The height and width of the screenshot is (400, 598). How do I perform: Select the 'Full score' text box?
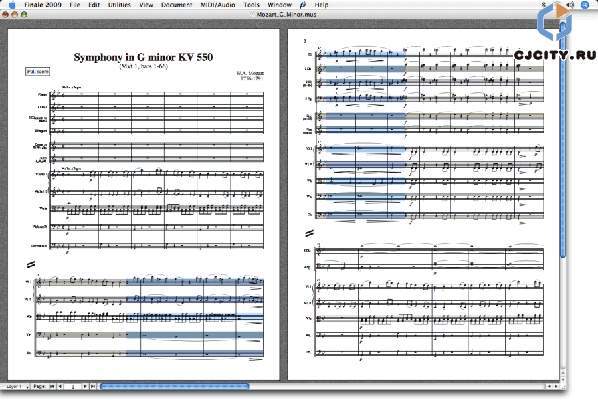pos(37,71)
